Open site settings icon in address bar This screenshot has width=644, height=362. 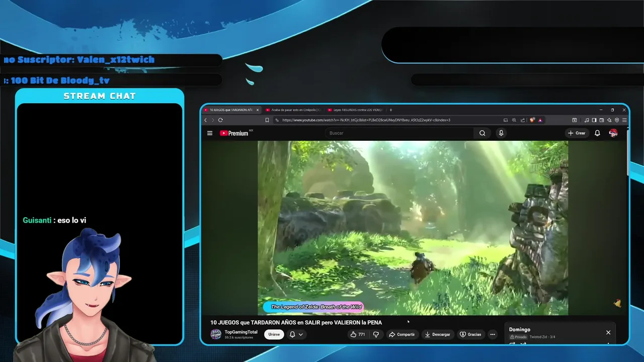pyautogui.click(x=277, y=120)
